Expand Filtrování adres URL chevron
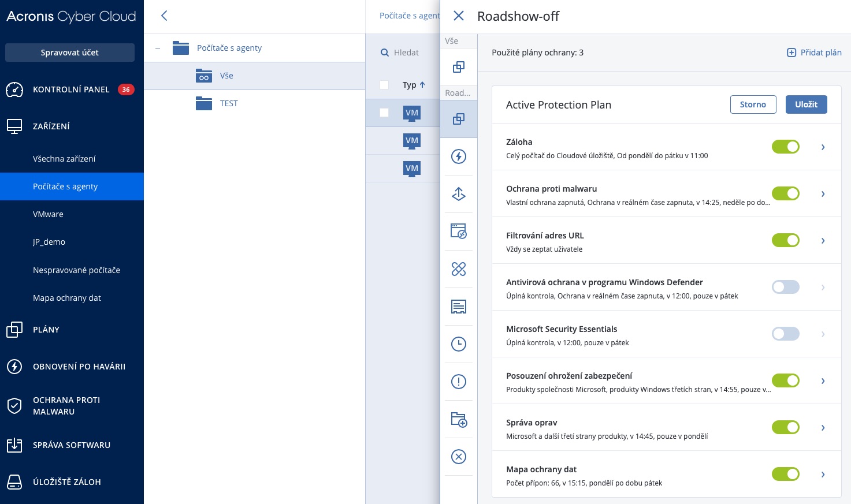This screenshot has height=504, width=851. pyautogui.click(x=823, y=241)
